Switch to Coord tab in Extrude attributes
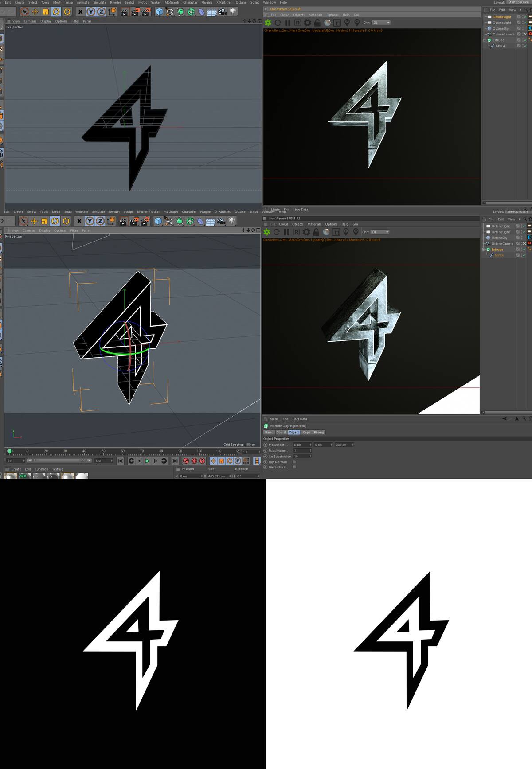The image size is (532, 769). coord(282,432)
